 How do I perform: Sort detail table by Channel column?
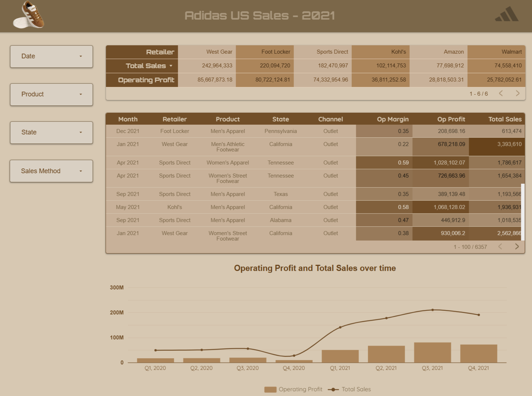click(330, 119)
